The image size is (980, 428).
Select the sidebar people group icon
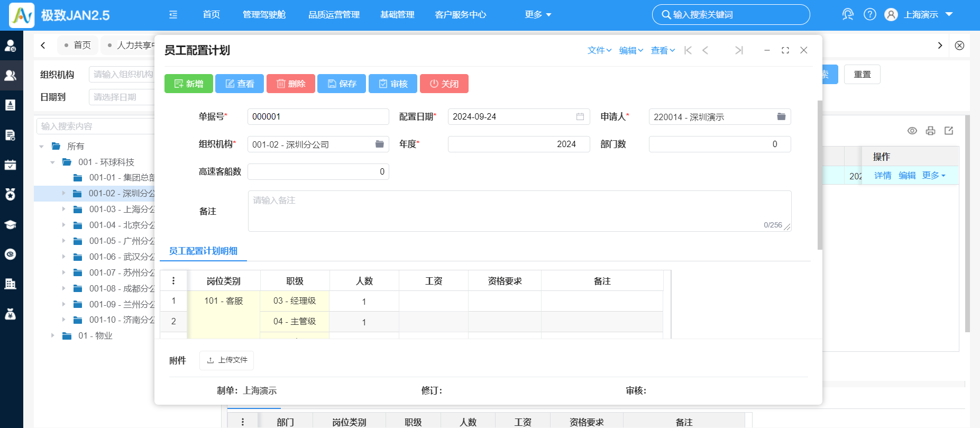pyautogui.click(x=10, y=75)
